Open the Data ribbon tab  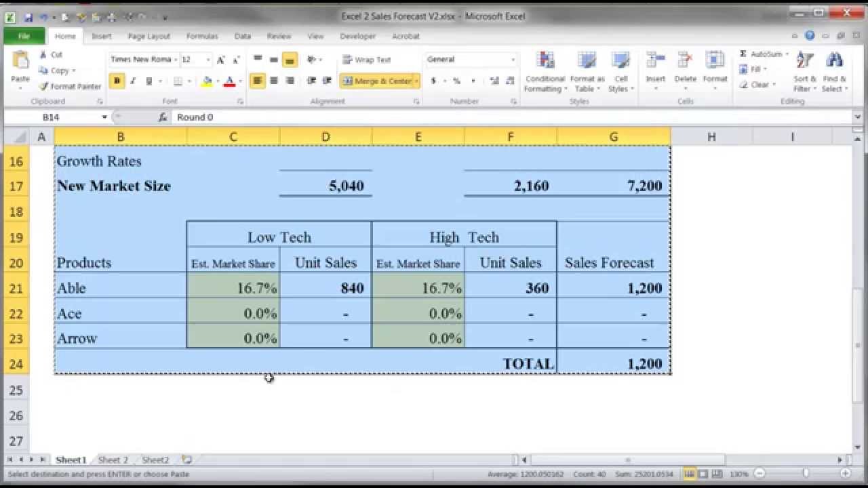242,36
